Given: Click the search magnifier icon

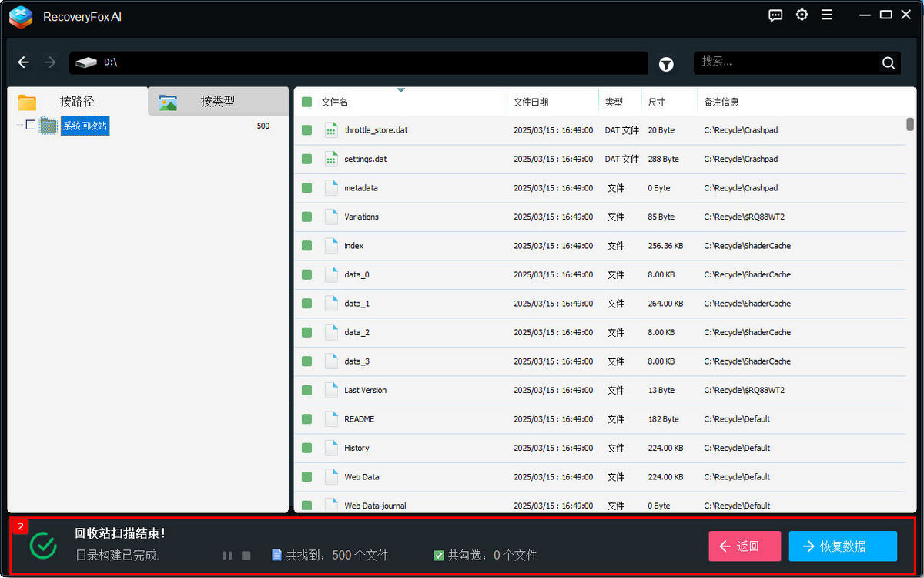Looking at the screenshot, I should click(x=888, y=63).
